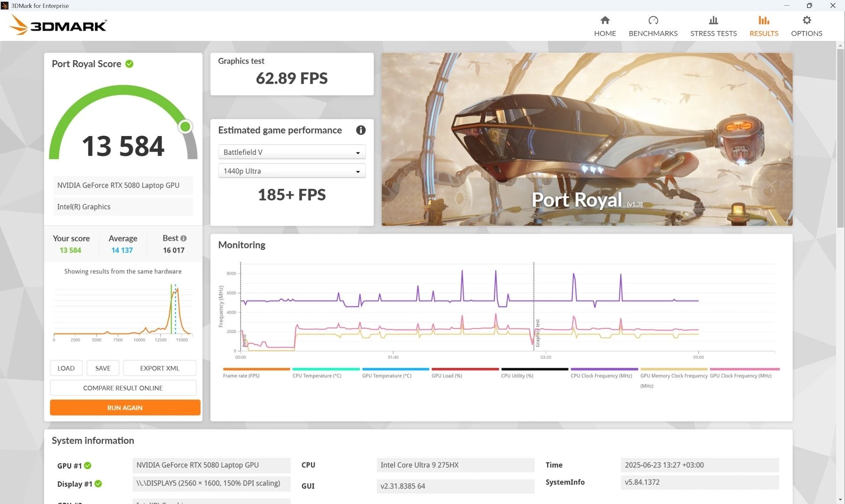Click the score gauge indicator dot

(x=185, y=126)
